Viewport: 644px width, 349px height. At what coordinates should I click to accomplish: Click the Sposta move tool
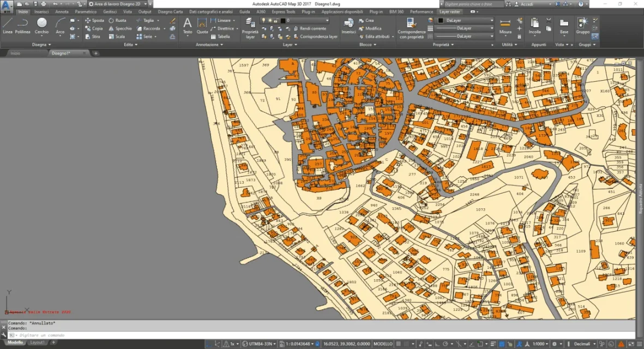94,20
